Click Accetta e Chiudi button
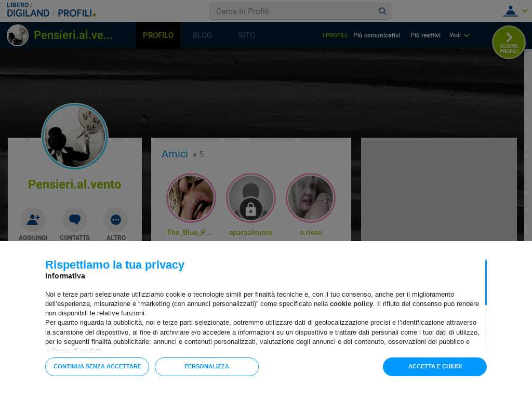532x399 pixels. click(435, 366)
